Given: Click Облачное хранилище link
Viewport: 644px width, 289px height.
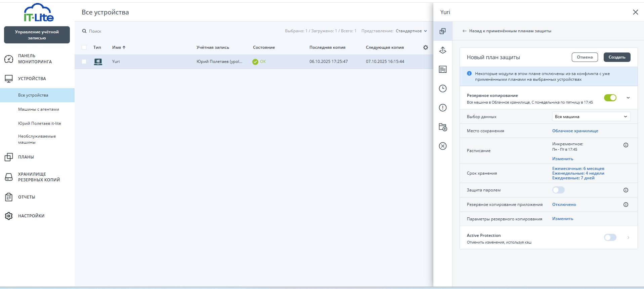Looking at the screenshot, I should tap(575, 131).
